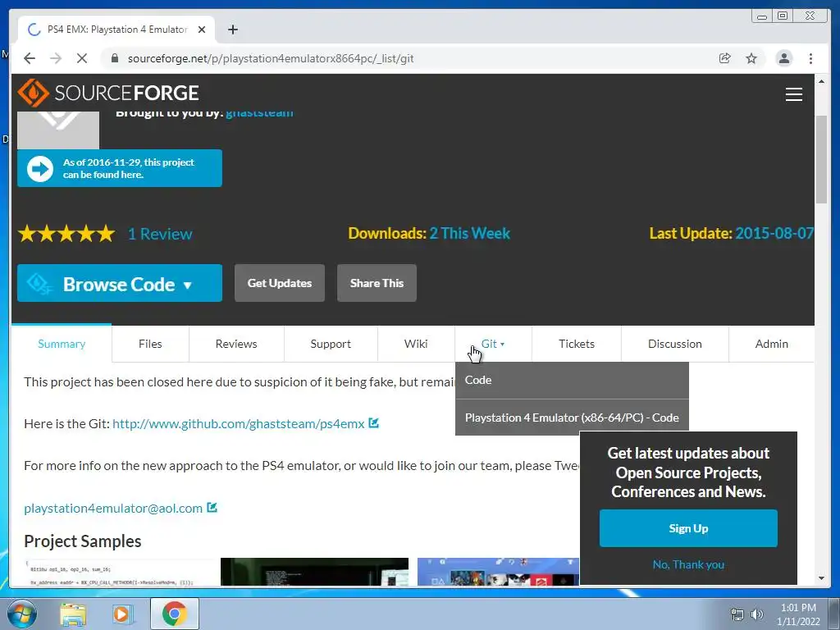This screenshot has height=630, width=840.
Task: Open the hamburger menu on SourceForge header
Action: tap(793, 94)
